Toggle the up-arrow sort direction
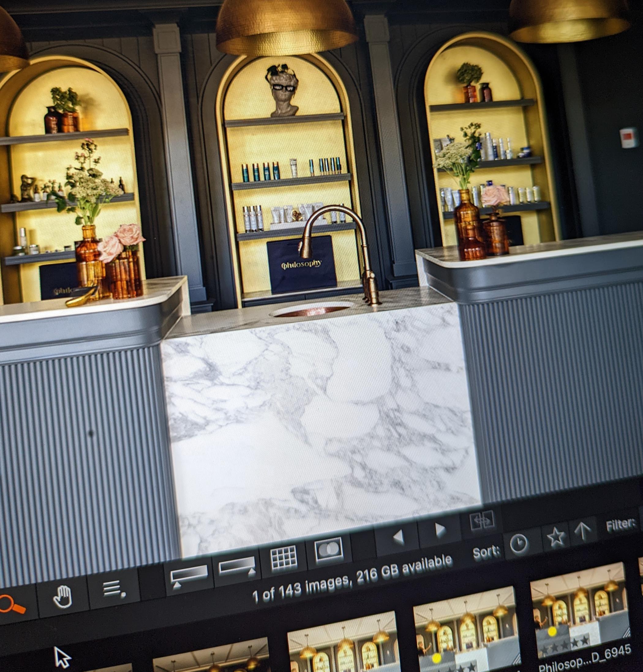 coord(582,532)
